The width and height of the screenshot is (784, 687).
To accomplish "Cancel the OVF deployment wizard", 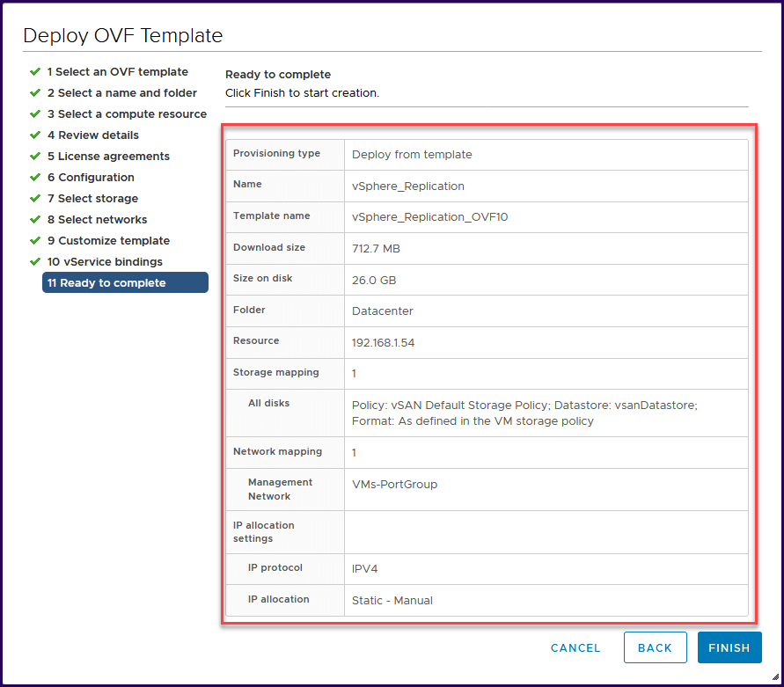I will 575,648.
